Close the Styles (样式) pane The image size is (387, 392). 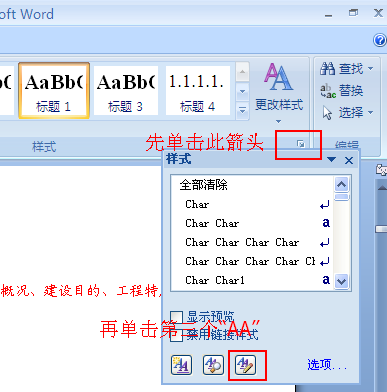coord(349,161)
